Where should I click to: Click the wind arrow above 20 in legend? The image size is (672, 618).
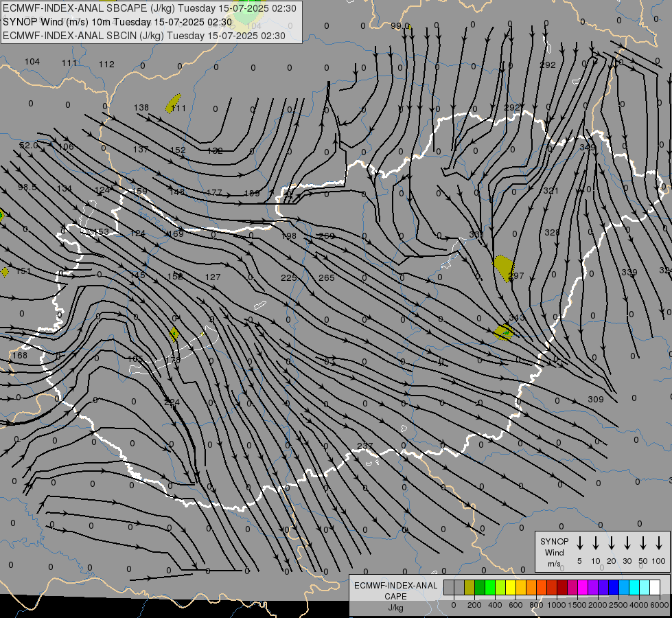[611, 543]
